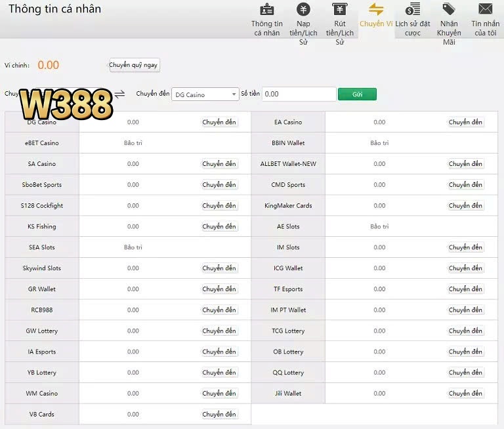Click Chuyển đến for YB Lottery
This screenshot has height=429, width=504.
219,373
